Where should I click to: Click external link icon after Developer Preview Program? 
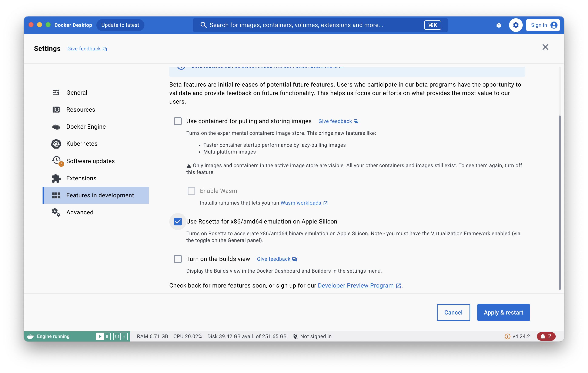pyautogui.click(x=398, y=286)
